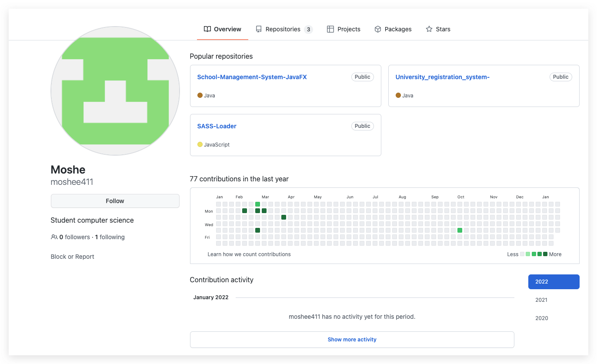Click Moshe's green profile avatar
The height and width of the screenshot is (364, 597).
tap(115, 91)
